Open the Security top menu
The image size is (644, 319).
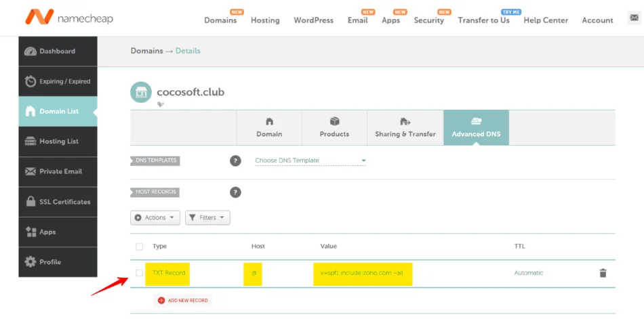(429, 20)
